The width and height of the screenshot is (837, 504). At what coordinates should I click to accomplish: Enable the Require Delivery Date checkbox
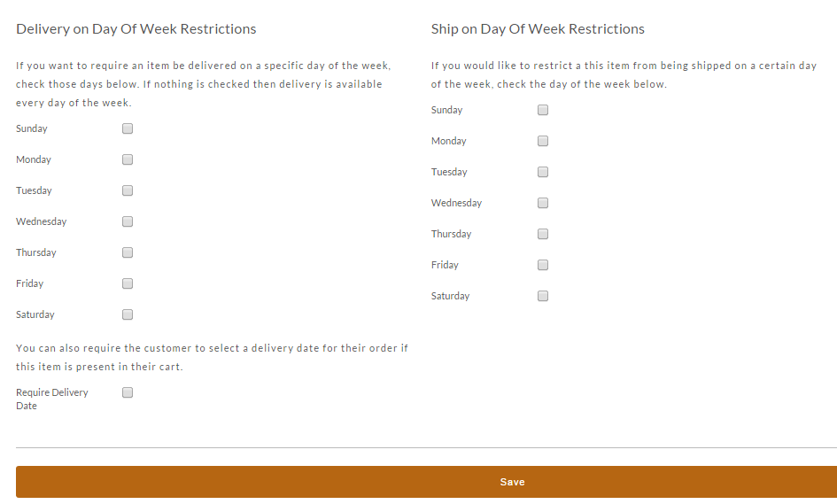point(127,392)
